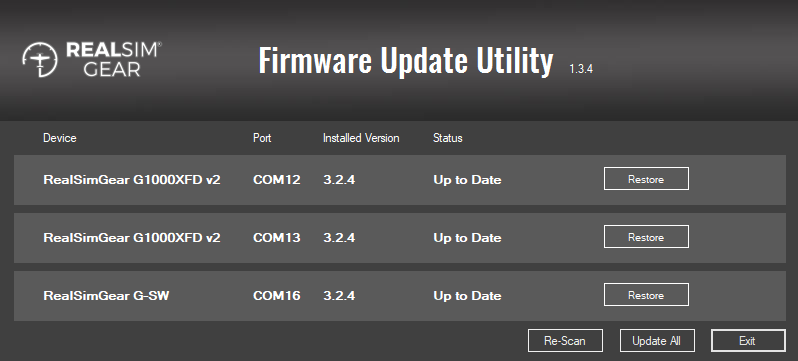Screen dimensions: 798x361
Task: Click the utility version number 1.3.4
Action: 581,69
